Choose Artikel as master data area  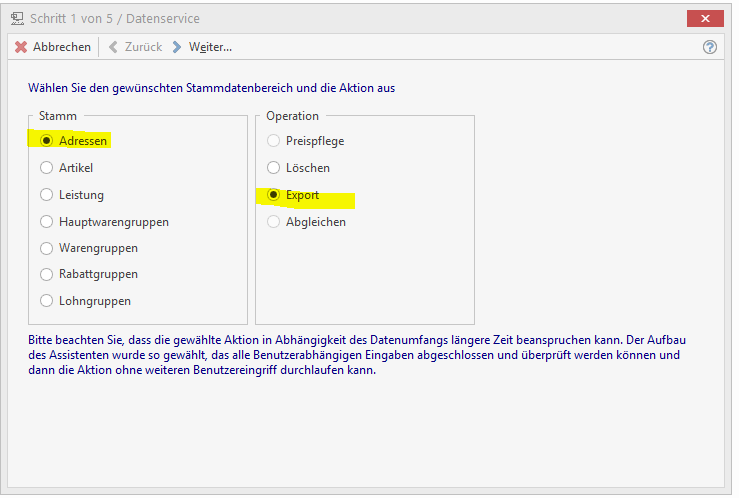tap(46, 168)
